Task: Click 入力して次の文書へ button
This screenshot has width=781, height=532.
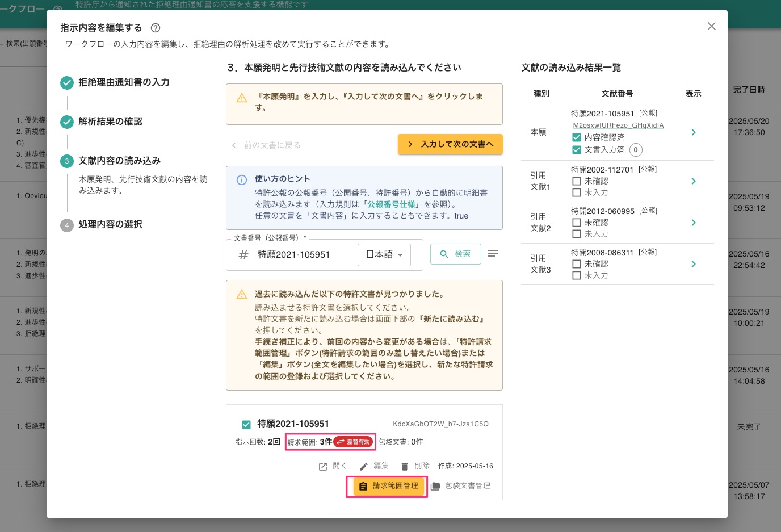Action: [x=450, y=144]
